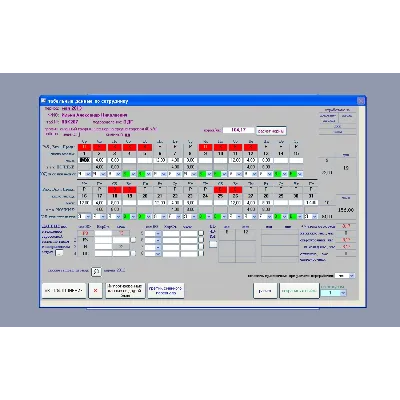Image resolution: width=400 pixels, height=400 pixels.
Task: Click the hours field for day 31
Action: click(311, 203)
